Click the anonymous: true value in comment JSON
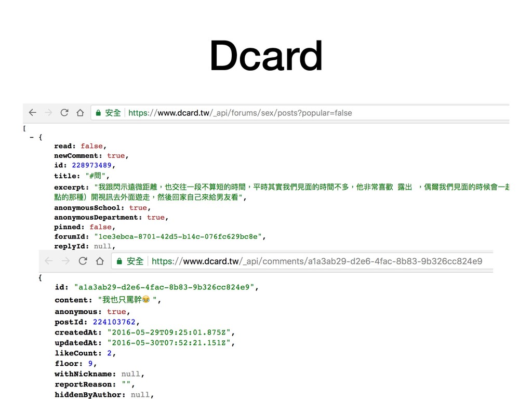Screen dimensions: 532x399 pos(116,312)
